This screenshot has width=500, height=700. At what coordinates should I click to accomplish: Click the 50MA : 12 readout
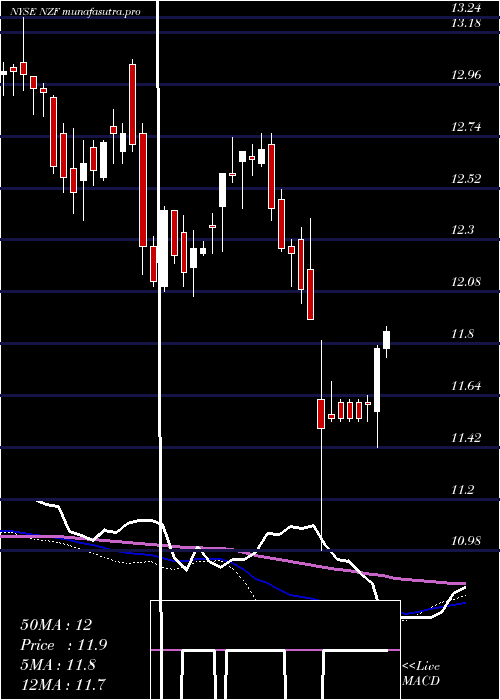(x=56, y=625)
